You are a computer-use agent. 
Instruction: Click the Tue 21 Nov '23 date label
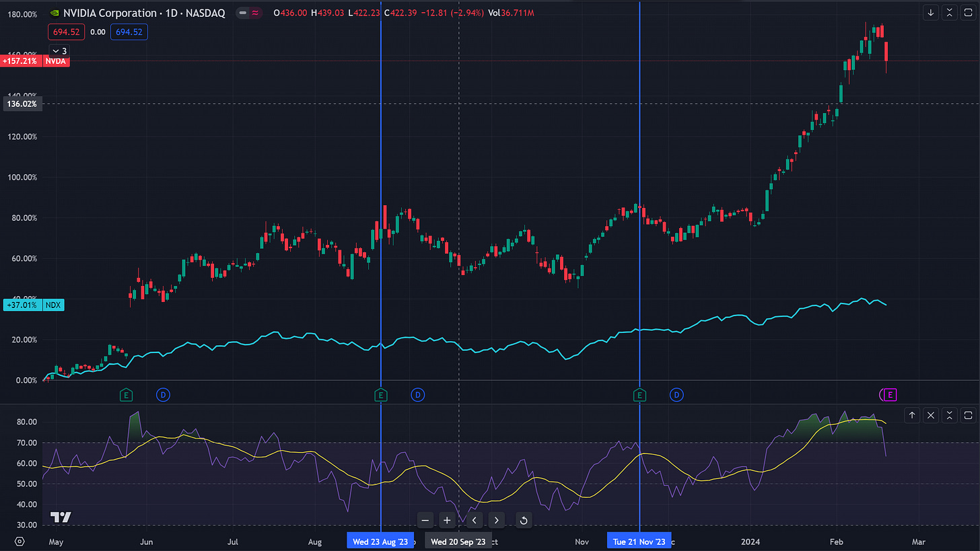coord(639,542)
